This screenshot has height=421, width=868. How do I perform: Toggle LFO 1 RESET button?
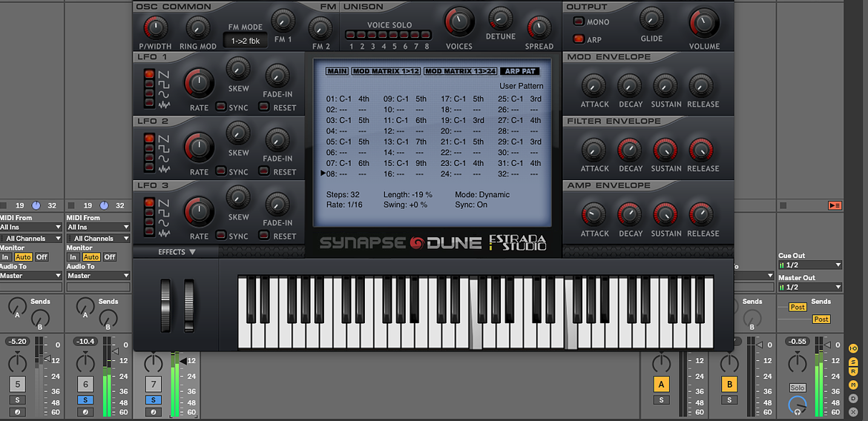tap(264, 107)
